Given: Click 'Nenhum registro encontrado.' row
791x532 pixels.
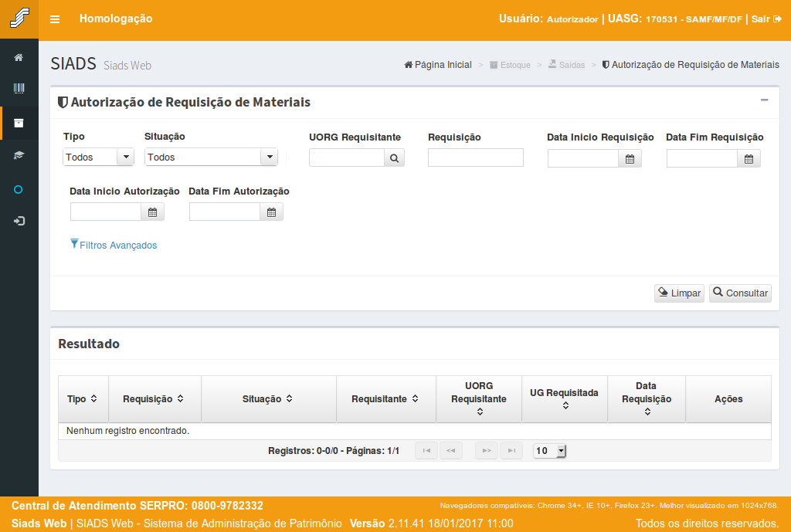Looking at the screenshot, I should (415, 431).
